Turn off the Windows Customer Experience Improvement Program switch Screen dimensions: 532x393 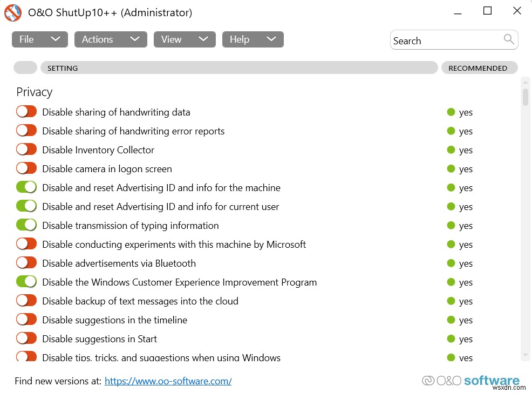pos(26,281)
